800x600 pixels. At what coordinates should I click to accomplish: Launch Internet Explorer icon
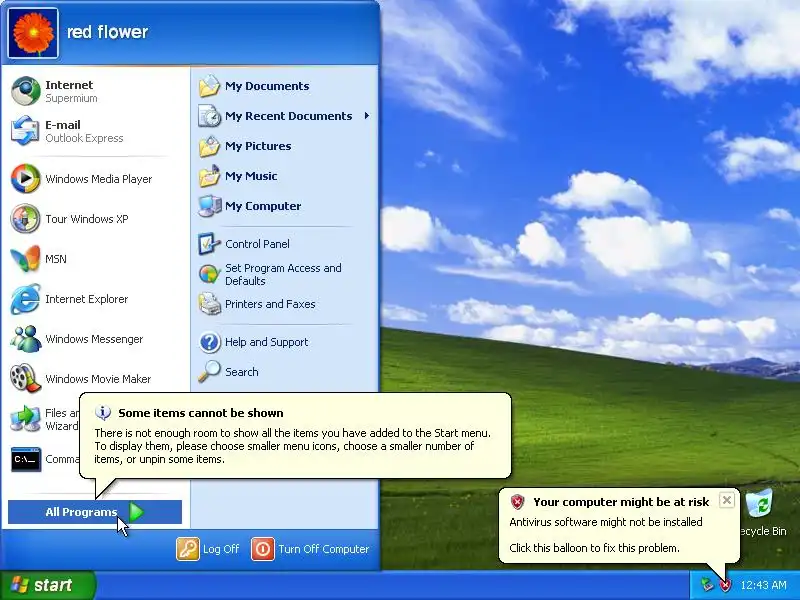(26, 299)
